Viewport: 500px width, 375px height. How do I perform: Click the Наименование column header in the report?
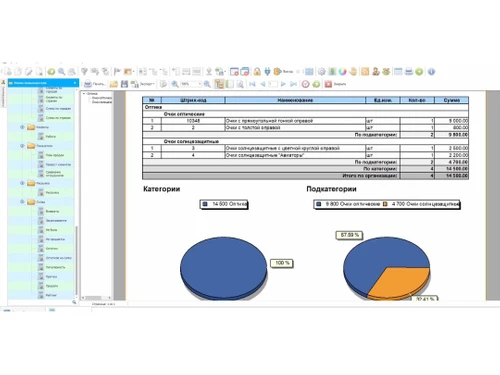295,100
